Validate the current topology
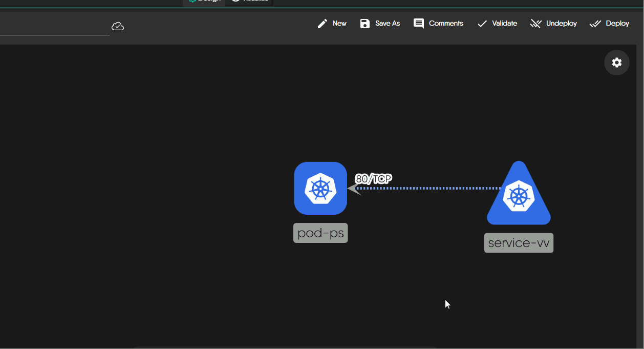The height and width of the screenshot is (349, 644). 504,23
